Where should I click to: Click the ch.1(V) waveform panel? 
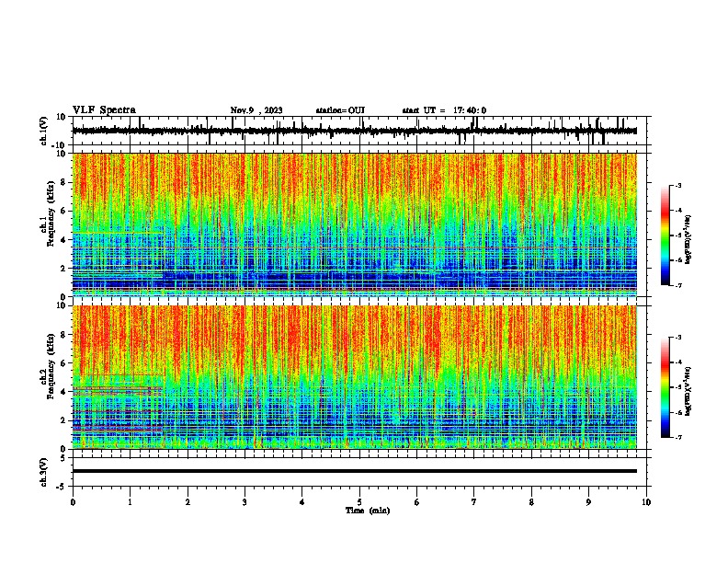359,131
